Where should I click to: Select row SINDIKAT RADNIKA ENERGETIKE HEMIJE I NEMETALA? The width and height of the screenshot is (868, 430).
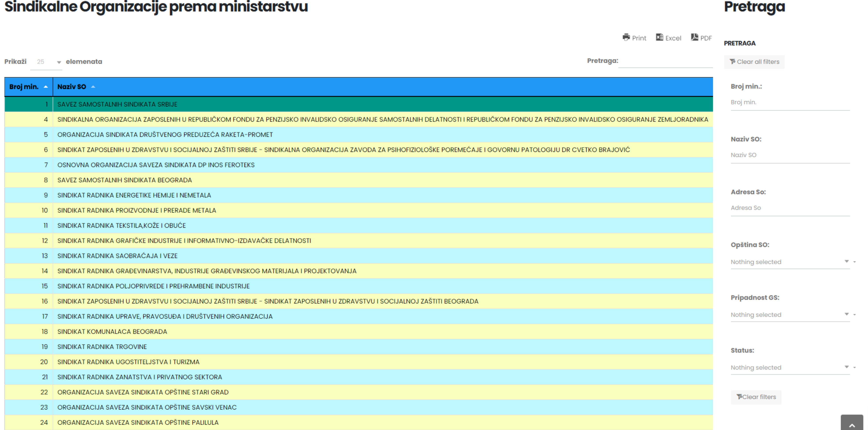[359, 195]
